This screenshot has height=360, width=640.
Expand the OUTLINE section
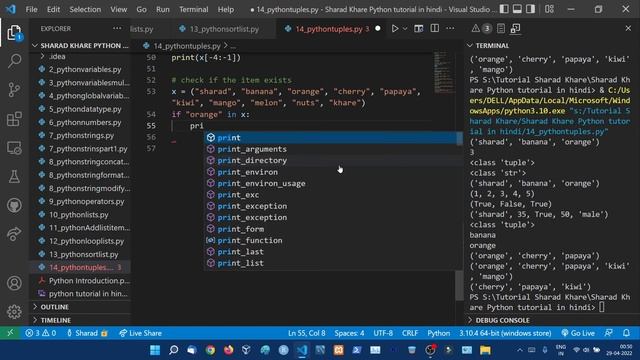54,307
